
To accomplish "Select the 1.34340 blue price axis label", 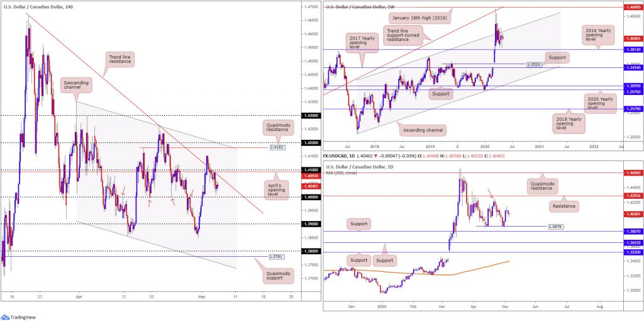I will (x=632, y=67).
